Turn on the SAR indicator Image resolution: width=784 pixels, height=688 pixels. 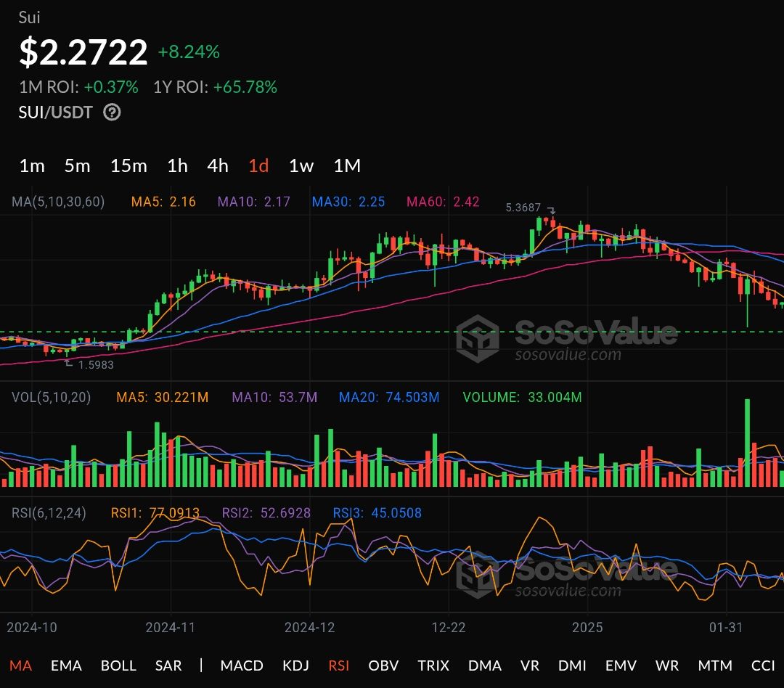[x=168, y=666]
